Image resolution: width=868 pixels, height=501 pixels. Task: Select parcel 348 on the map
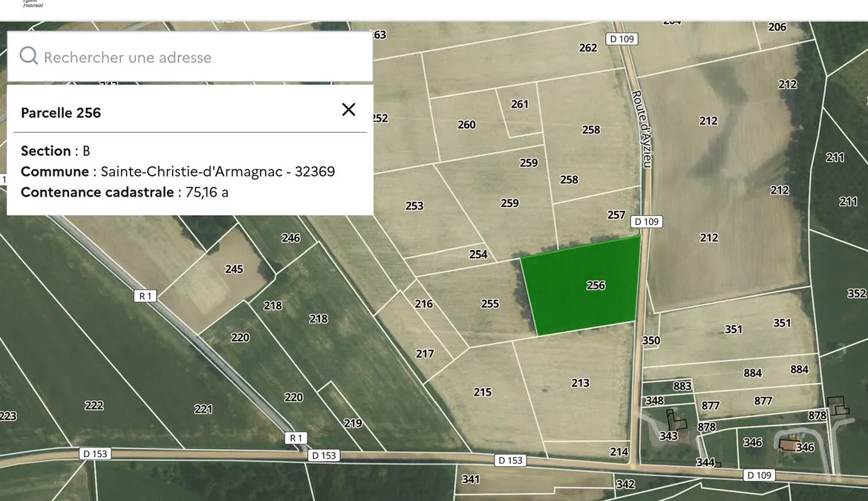point(654,400)
